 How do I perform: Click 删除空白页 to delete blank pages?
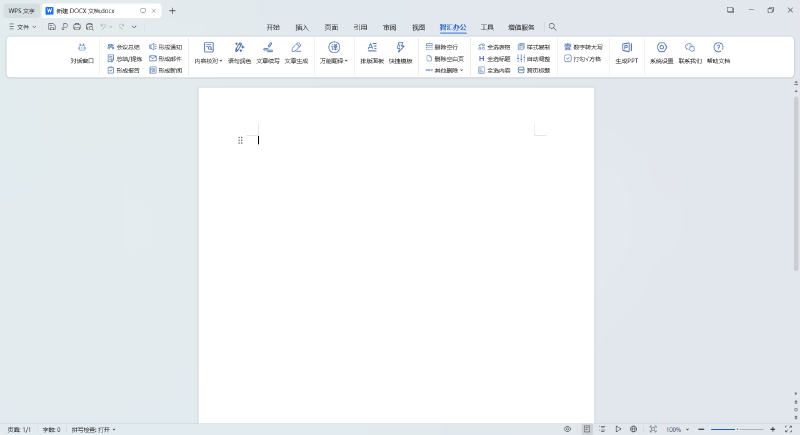[444, 59]
